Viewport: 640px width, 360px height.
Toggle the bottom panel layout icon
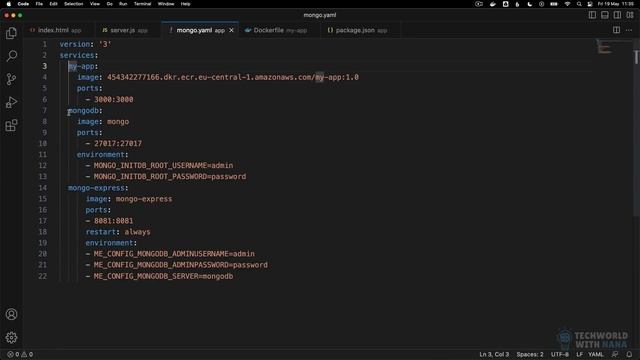click(605, 15)
